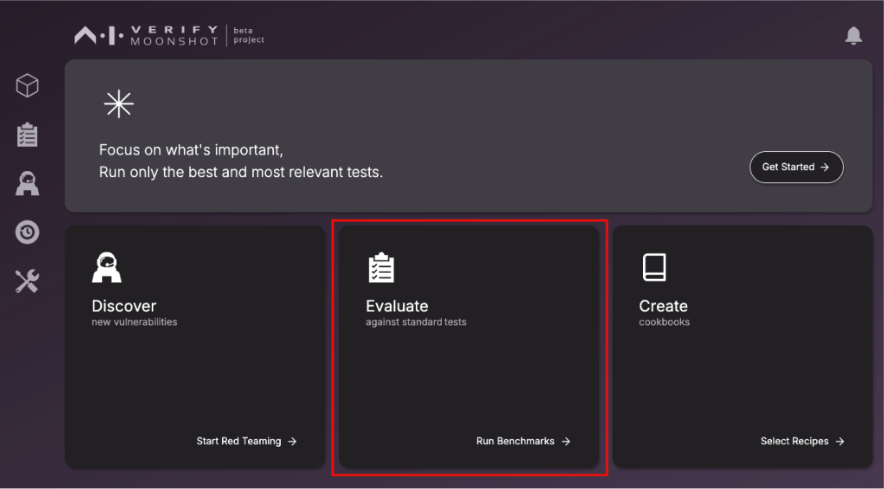This screenshot has height=489, width=884.
Task: Select the Evaluate card title
Action: (397, 306)
